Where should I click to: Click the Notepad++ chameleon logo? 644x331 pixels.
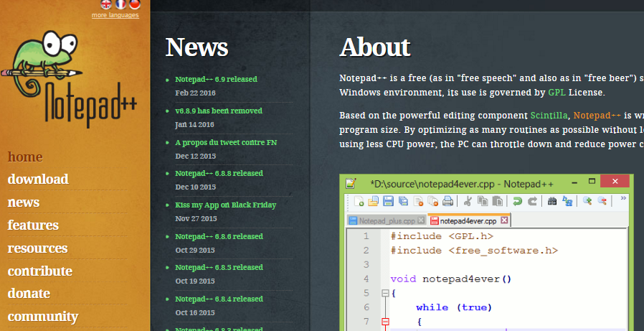70,78
